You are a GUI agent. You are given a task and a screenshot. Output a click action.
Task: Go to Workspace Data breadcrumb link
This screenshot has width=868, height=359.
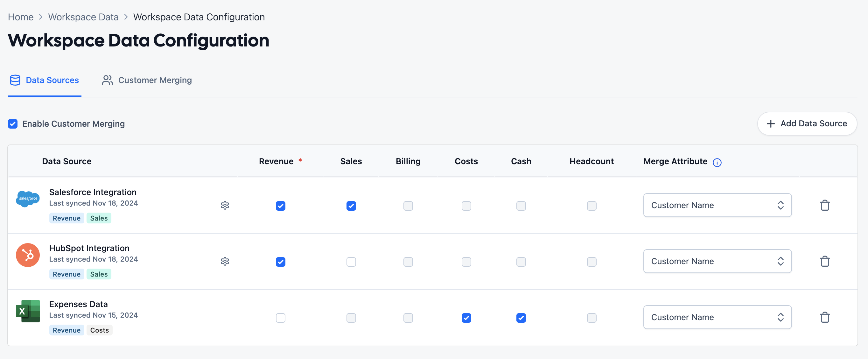83,17
